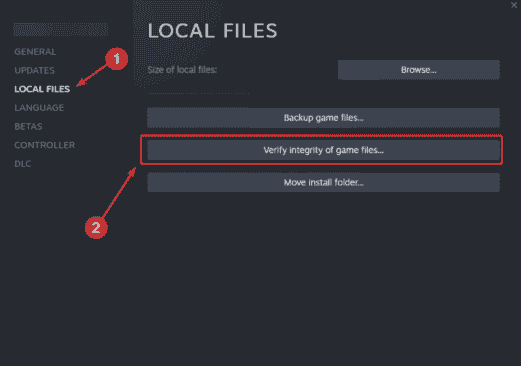Click the red circle marker numbered 1
The image size is (521, 366).
116,59
